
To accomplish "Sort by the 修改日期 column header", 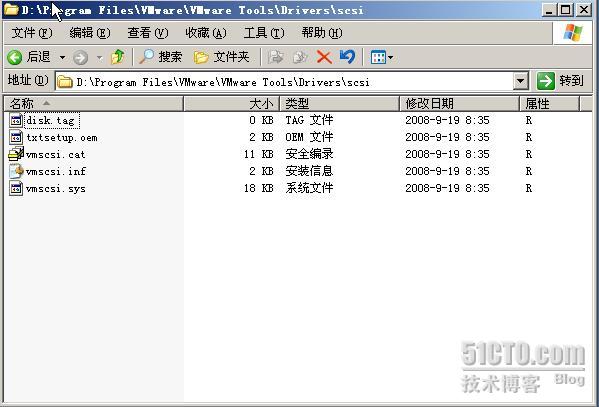I will (460, 104).
